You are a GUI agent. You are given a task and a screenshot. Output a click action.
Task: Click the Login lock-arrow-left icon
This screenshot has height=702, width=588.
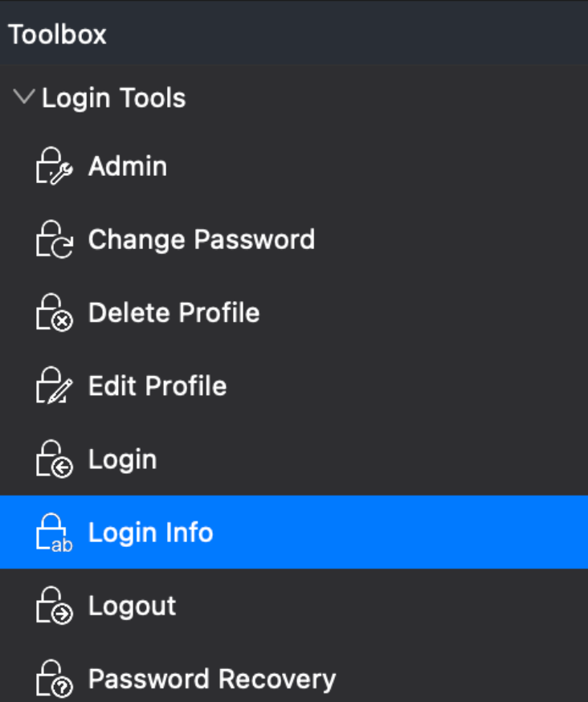coord(54,459)
